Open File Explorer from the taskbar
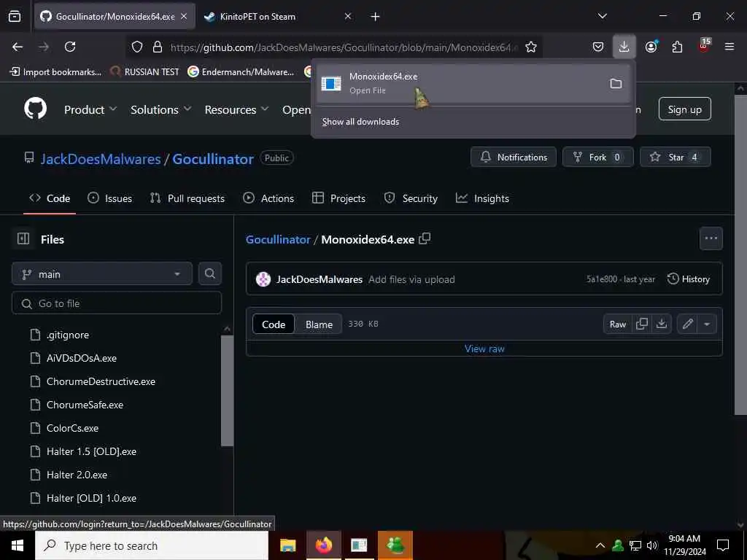Image resolution: width=747 pixels, height=560 pixels. pos(287,545)
